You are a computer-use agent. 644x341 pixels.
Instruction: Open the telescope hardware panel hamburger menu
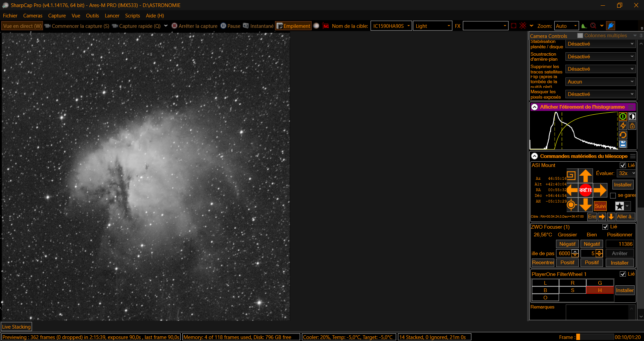tap(633, 156)
